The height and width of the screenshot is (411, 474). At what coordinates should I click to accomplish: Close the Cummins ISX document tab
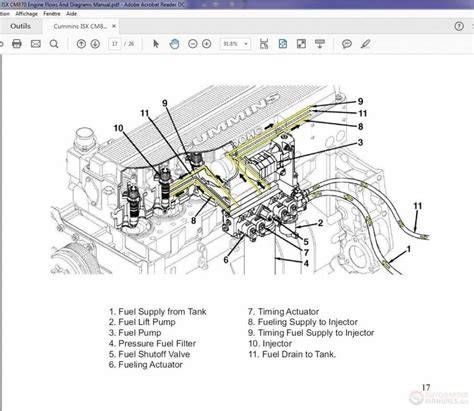point(114,26)
